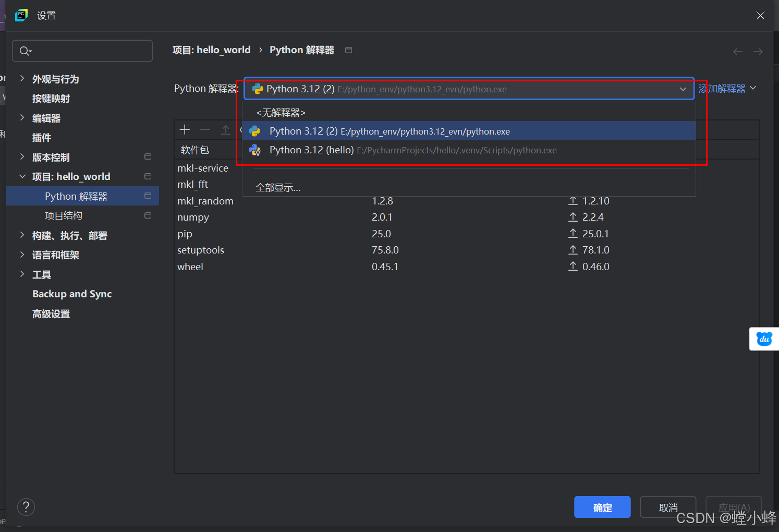The image size is (779, 532).
Task: Click 取消 button
Action: 668,507
